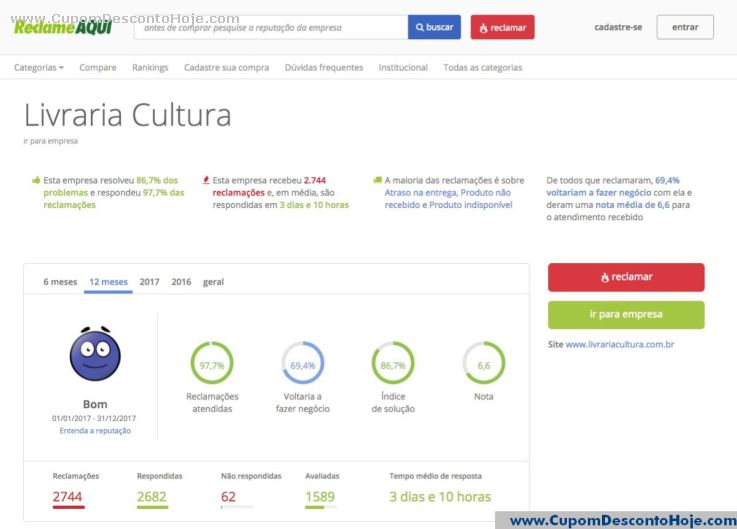Open the Categorias dropdown menu
The height and width of the screenshot is (529, 737).
point(39,67)
